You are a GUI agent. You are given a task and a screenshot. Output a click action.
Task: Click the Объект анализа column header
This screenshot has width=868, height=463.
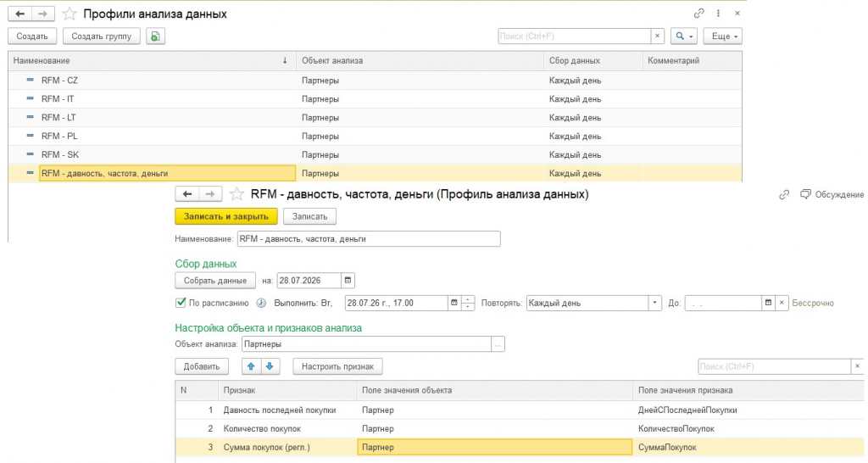(x=420, y=60)
